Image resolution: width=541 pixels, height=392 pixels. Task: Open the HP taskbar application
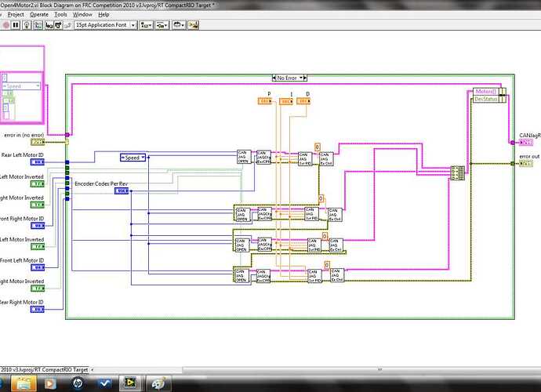[x=78, y=383]
